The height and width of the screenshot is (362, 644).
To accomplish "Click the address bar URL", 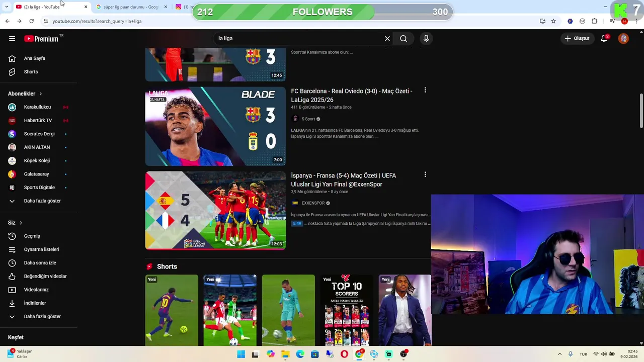I will point(97,21).
